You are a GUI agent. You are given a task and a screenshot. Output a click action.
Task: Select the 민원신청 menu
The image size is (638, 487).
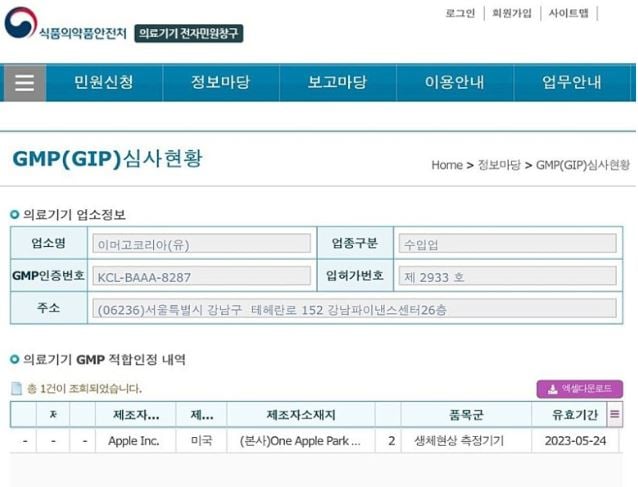pos(104,82)
